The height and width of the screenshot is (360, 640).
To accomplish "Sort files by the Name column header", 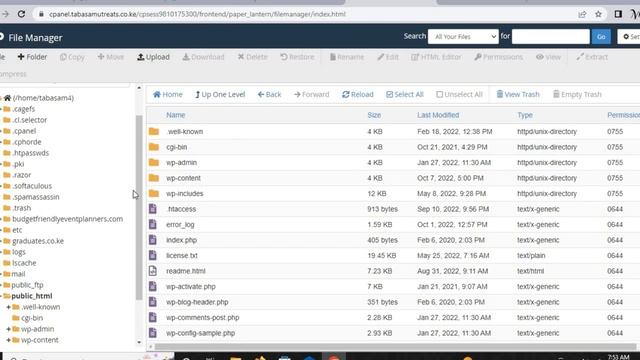I will click(176, 115).
